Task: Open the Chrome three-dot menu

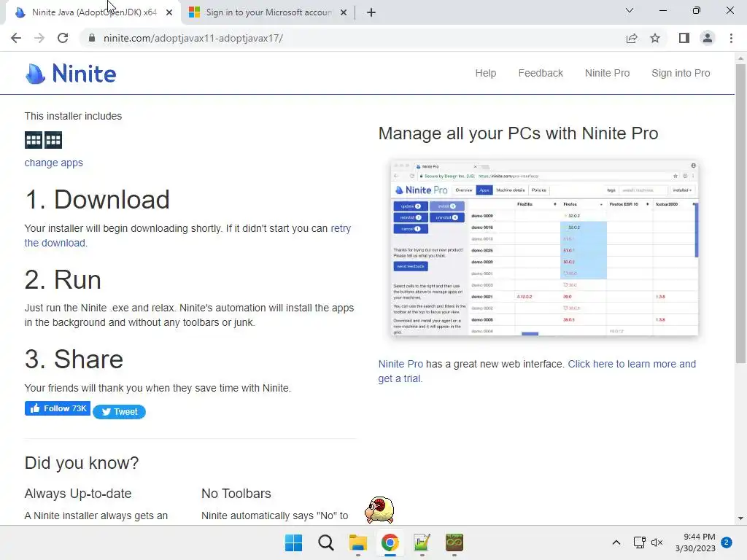Action: pos(731,38)
